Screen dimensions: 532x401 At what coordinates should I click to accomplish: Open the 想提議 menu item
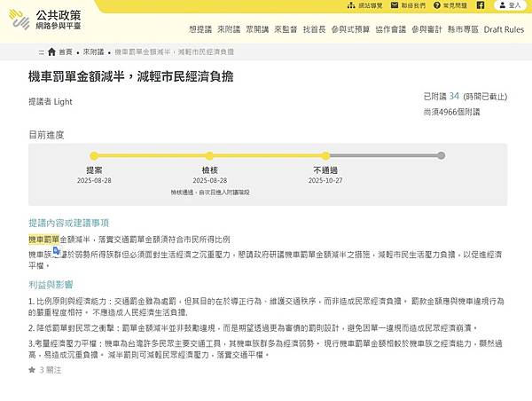coord(200,29)
